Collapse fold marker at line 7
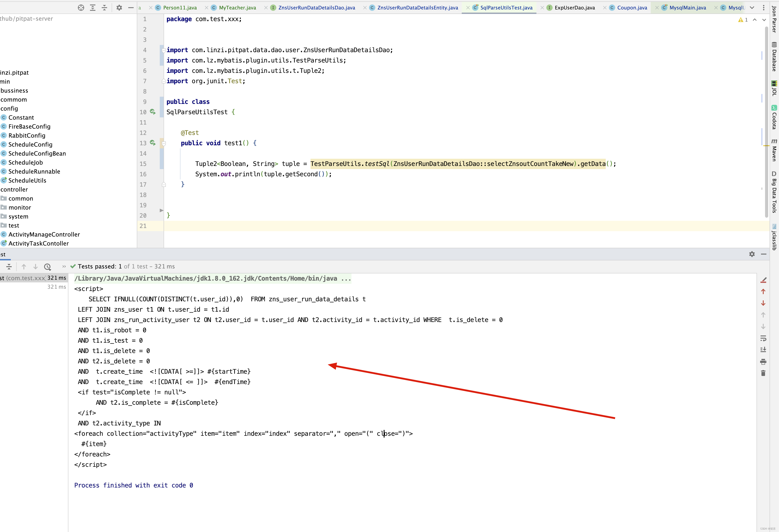The height and width of the screenshot is (532, 779). 164,81
